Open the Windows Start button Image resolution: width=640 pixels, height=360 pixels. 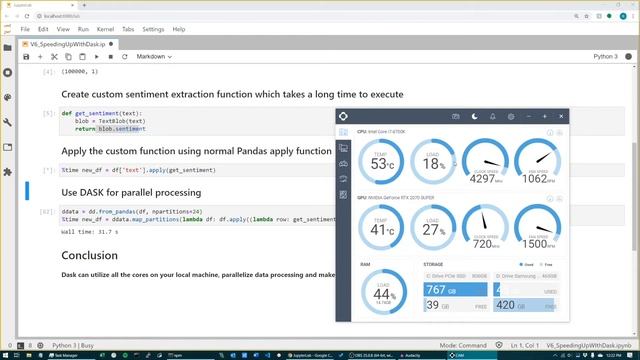coord(5,356)
